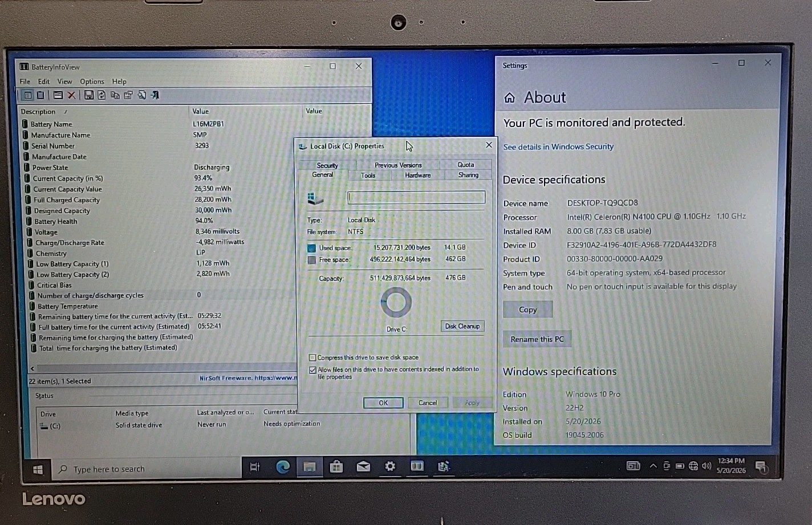Click the Find icon in BatteryInfoView toolbar

(x=141, y=95)
